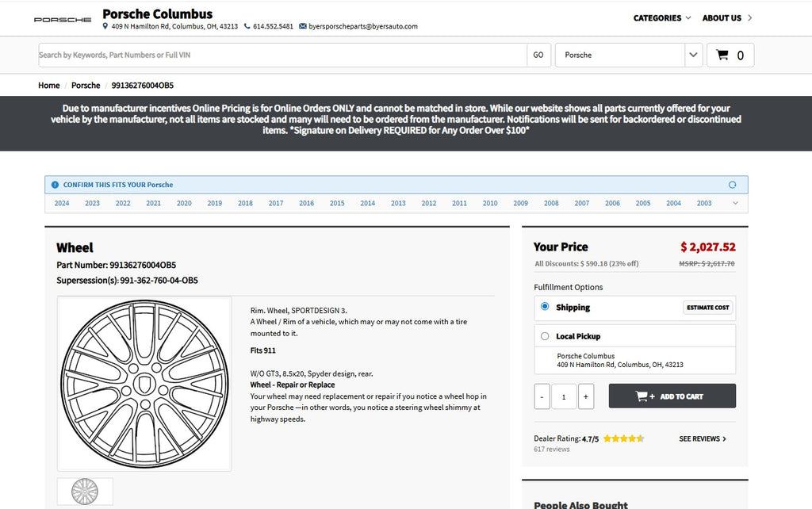Choose model year 2010

tap(489, 203)
